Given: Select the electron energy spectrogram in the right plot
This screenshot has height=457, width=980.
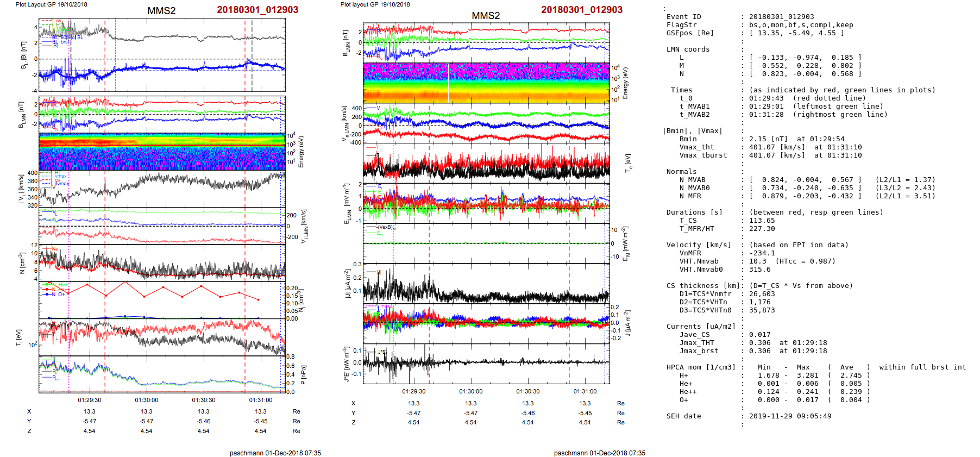Looking at the screenshot, I should 486,83.
